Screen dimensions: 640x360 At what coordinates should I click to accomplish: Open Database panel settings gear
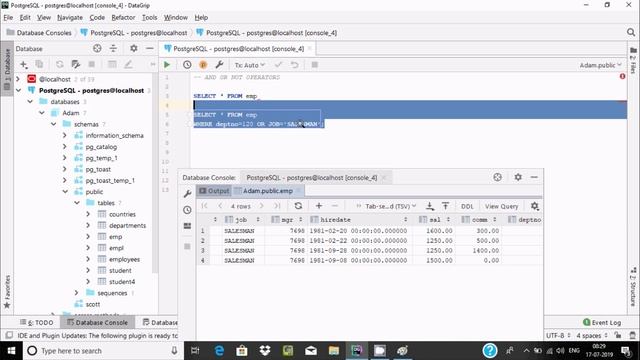[133, 48]
